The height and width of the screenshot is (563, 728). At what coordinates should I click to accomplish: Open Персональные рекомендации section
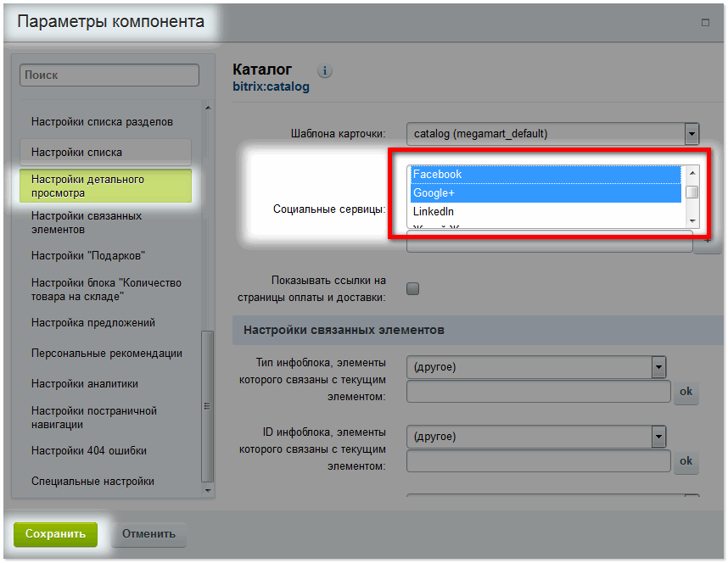point(107,354)
